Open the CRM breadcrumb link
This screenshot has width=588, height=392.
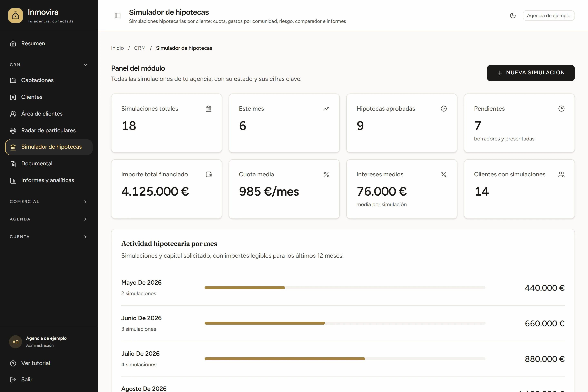[140, 48]
